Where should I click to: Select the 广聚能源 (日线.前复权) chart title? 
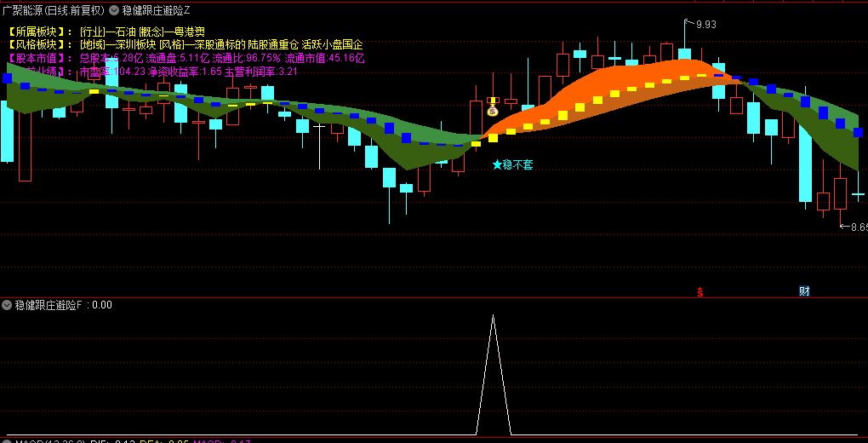53,9
